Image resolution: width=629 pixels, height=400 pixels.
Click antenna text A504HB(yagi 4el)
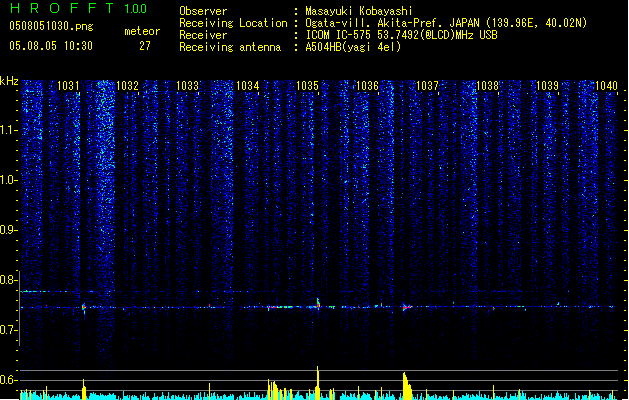point(353,47)
